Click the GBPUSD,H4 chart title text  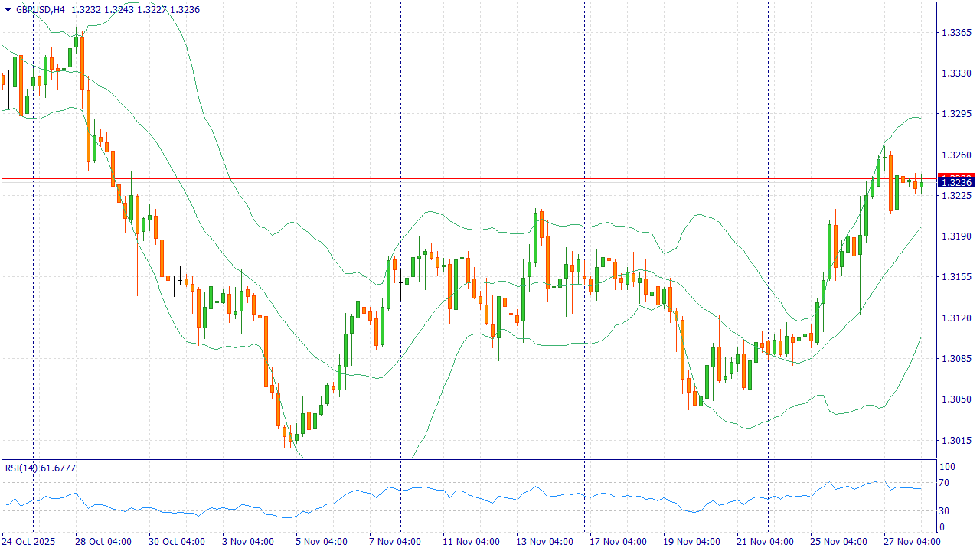coord(41,10)
